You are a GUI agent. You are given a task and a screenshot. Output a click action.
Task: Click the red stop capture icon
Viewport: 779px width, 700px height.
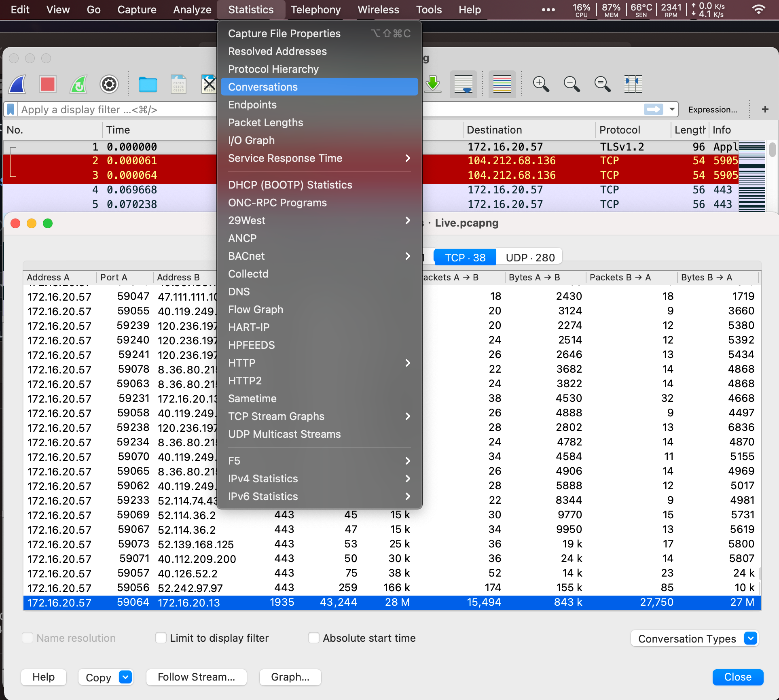(48, 85)
